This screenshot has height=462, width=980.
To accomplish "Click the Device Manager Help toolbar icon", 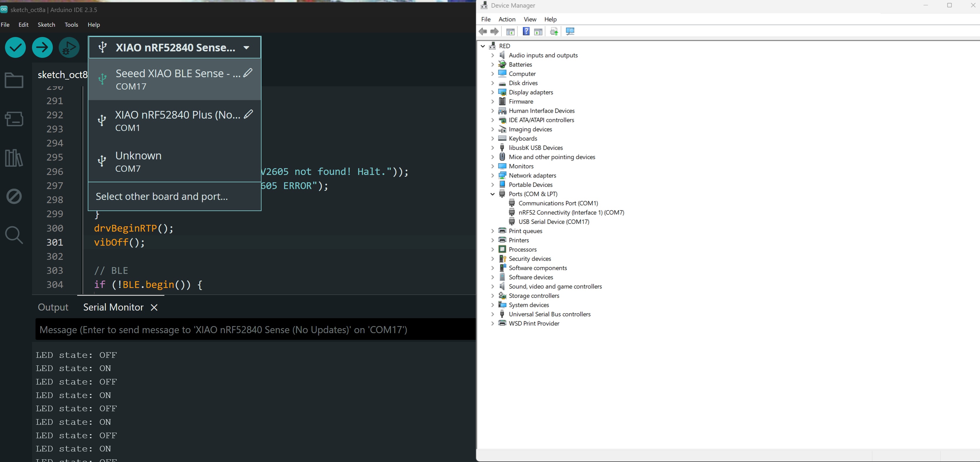I will click(x=526, y=32).
